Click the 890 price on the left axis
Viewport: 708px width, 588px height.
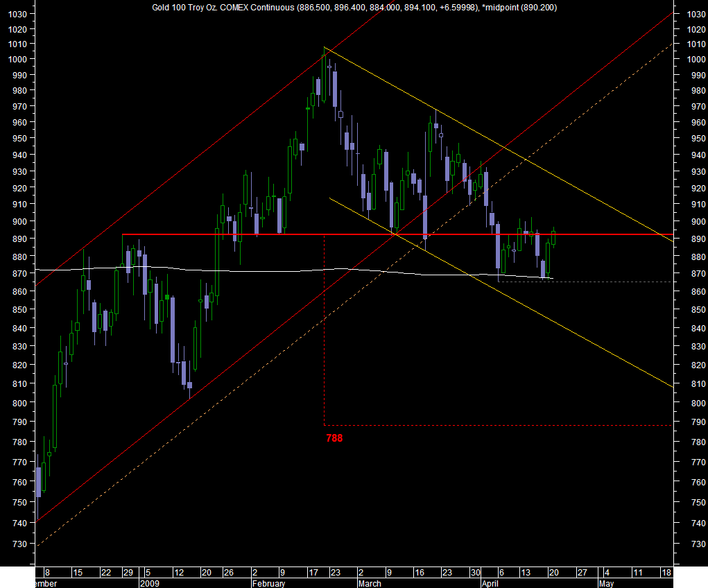[x=20, y=239]
